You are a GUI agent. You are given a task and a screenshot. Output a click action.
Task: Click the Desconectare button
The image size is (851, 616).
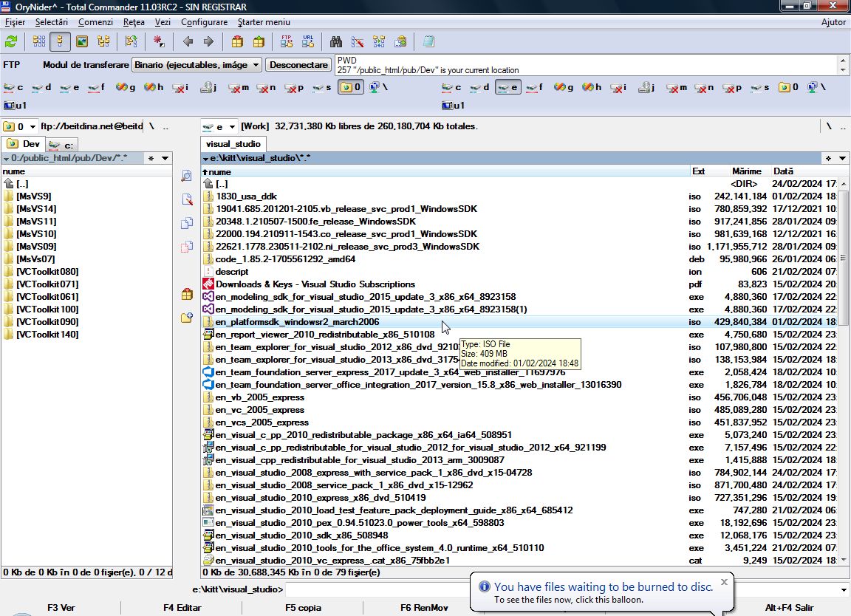pyautogui.click(x=298, y=64)
